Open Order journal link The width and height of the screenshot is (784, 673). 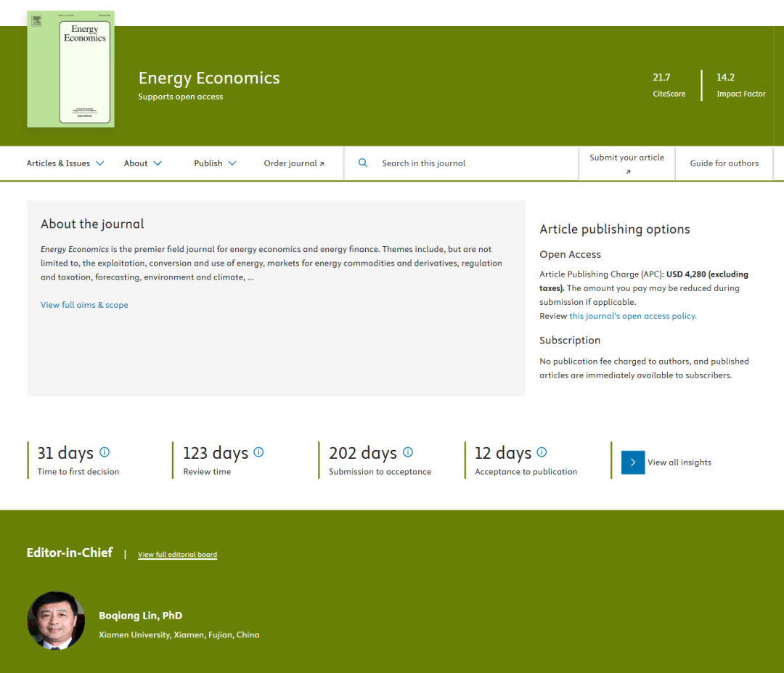click(294, 163)
